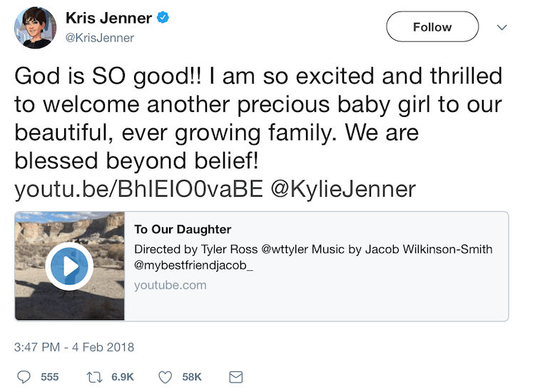Click the 555 replies count
This screenshot has height=392, width=540.
pyautogui.click(x=49, y=376)
